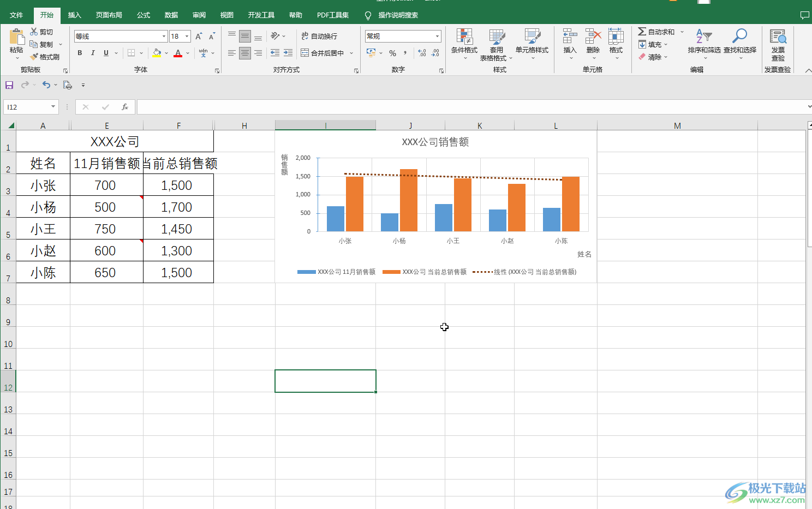Click the phonetic guide wén icon

[x=203, y=53]
